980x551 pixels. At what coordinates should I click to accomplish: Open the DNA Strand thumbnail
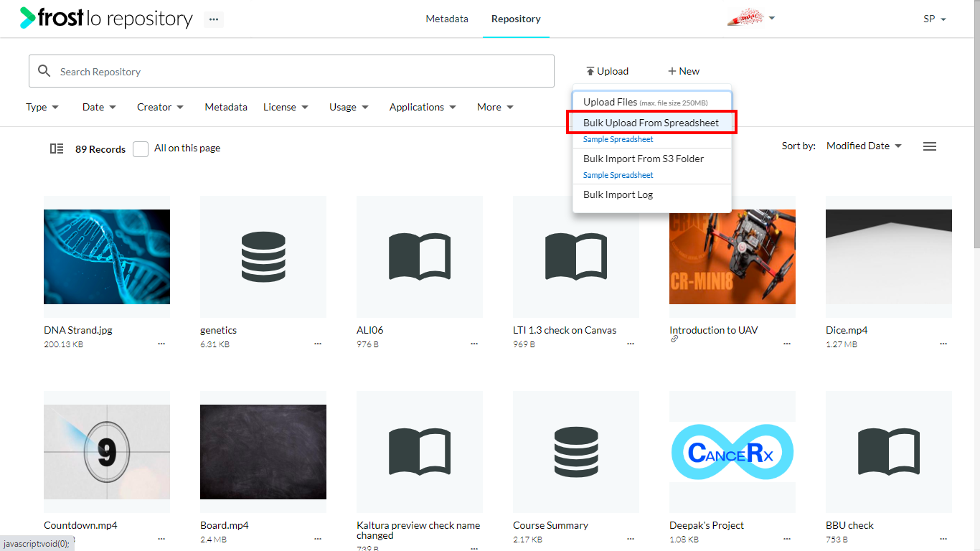click(107, 257)
